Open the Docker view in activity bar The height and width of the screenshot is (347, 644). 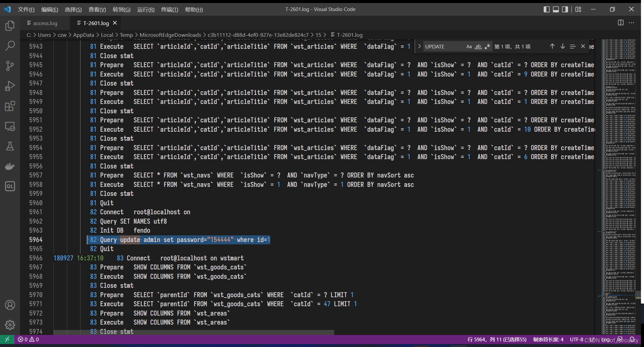10,166
